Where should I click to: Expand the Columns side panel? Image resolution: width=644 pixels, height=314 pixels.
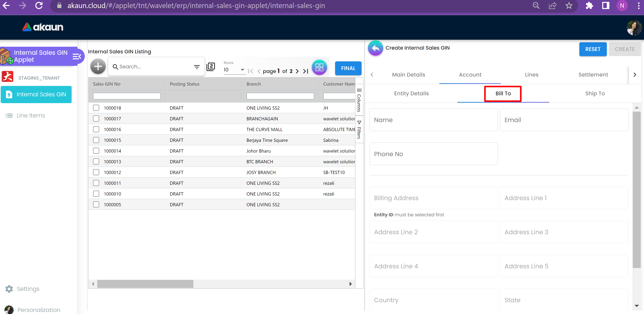[x=359, y=100]
